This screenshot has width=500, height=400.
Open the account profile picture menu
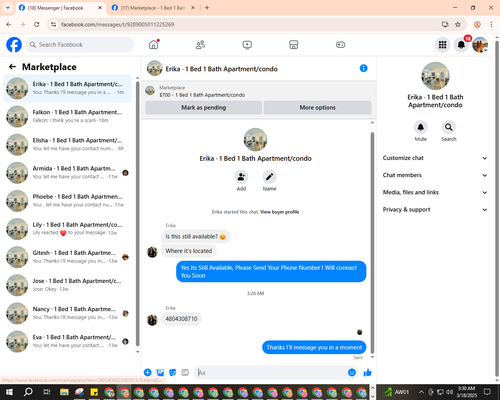[x=480, y=45]
